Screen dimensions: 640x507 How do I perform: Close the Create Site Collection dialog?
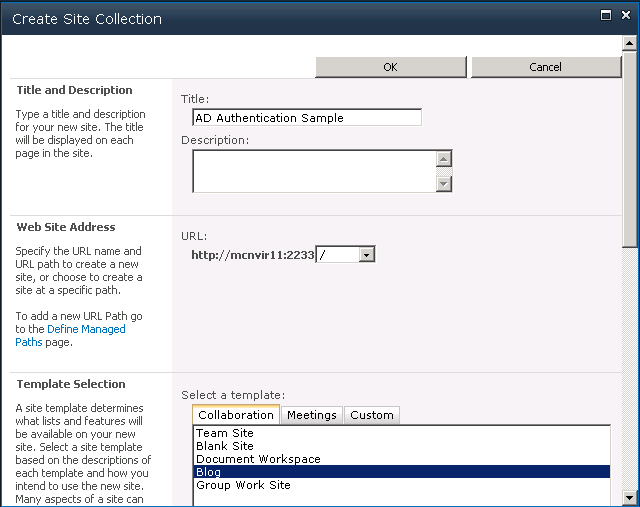click(x=624, y=15)
